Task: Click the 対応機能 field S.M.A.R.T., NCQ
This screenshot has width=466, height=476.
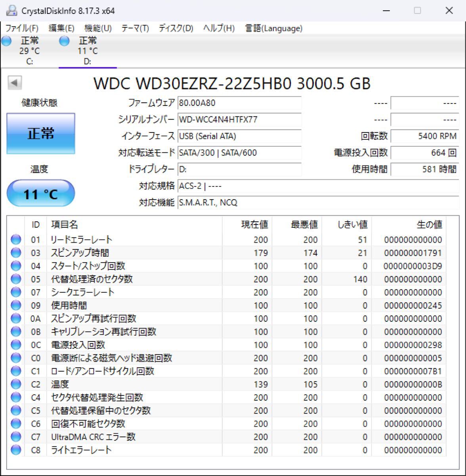Action: click(x=318, y=203)
